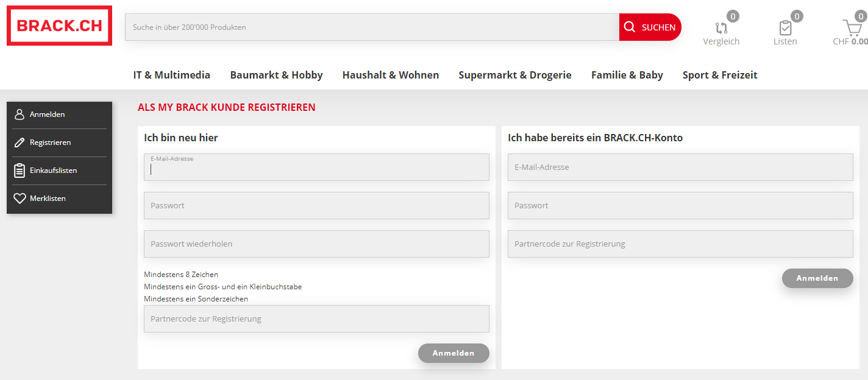This screenshot has width=868, height=380.
Task: Click the heart icon beside Merklisten
Action: point(20,199)
